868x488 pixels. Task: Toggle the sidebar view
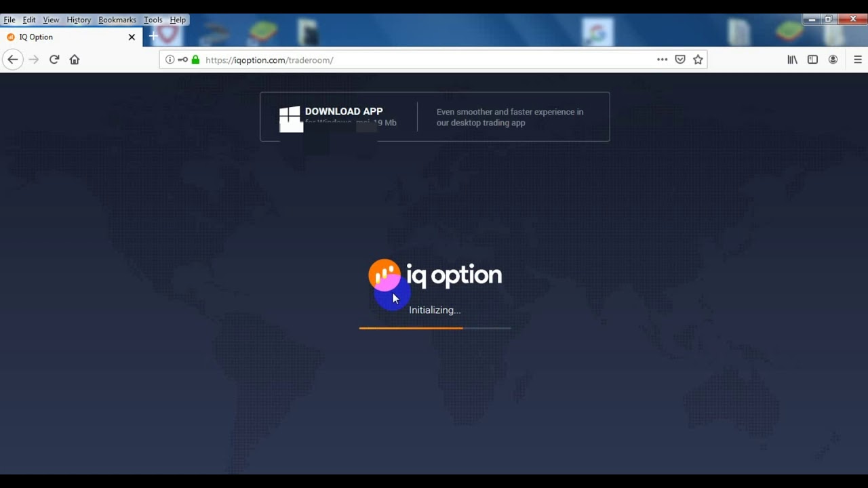click(x=812, y=60)
